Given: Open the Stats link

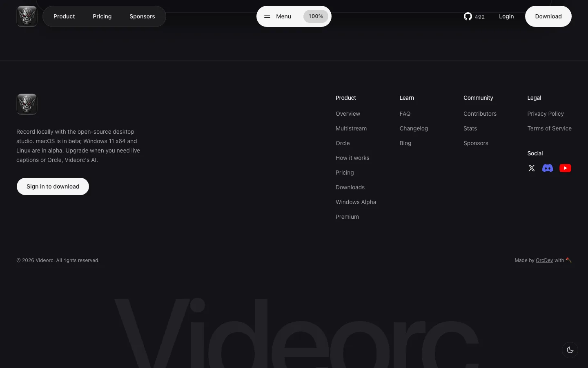Looking at the screenshot, I should pyautogui.click(x=470, y=128).
